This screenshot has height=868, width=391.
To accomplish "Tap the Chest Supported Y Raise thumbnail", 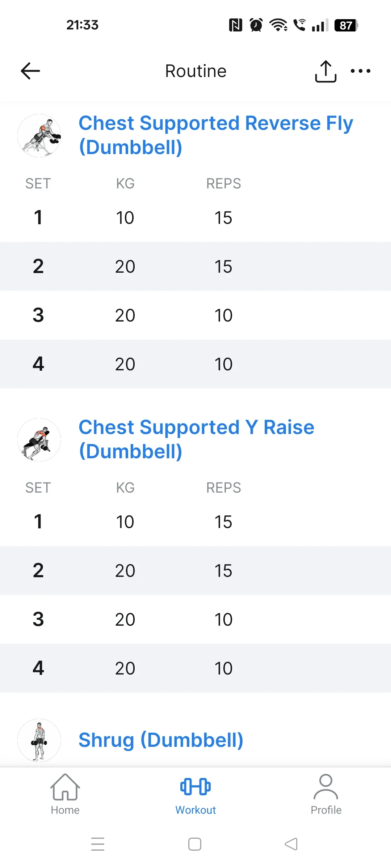I will [39, 440].
